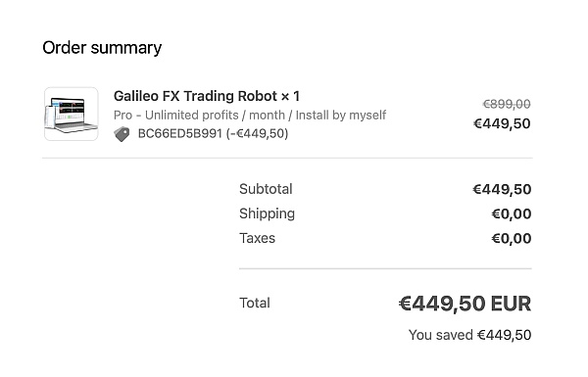588x377 pixels.
Task: Click the Shipping label
Action: coord(267,213)
